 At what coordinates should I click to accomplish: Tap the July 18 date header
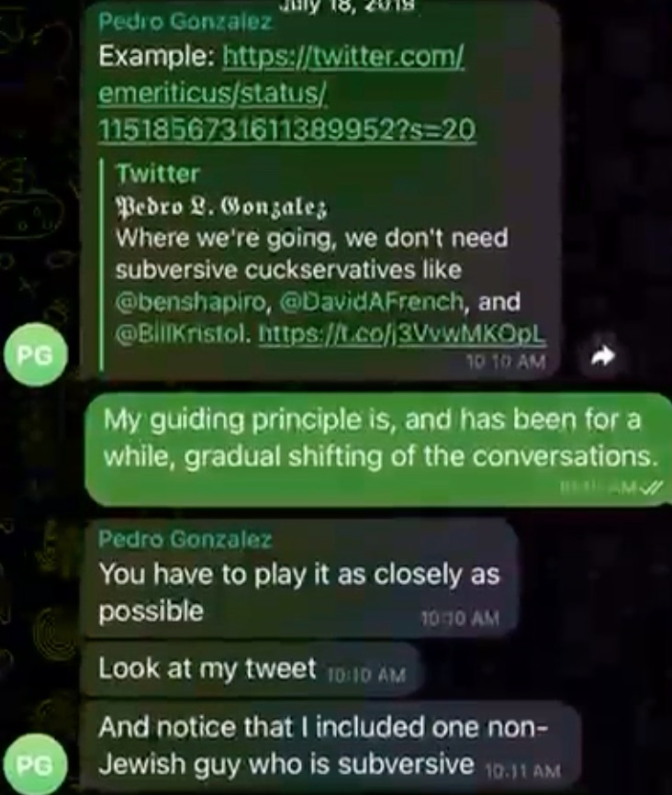click(349, 6)
